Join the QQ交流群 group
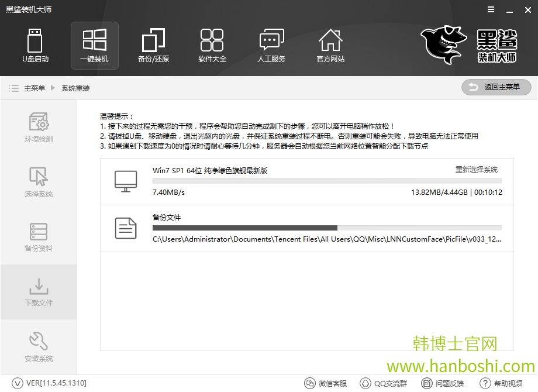The image size is (538, 392). pos(383,384)
